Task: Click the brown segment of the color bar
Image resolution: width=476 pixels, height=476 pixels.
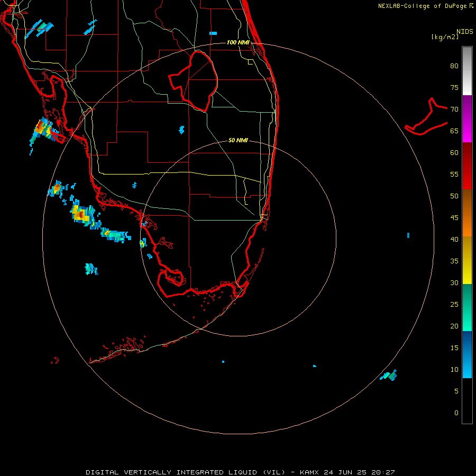Action: 467,201
